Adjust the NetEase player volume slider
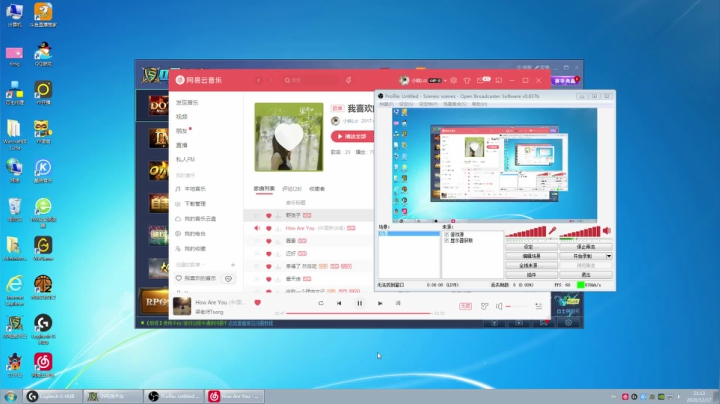This screenshot has width=720, height=404. [517, 306]
